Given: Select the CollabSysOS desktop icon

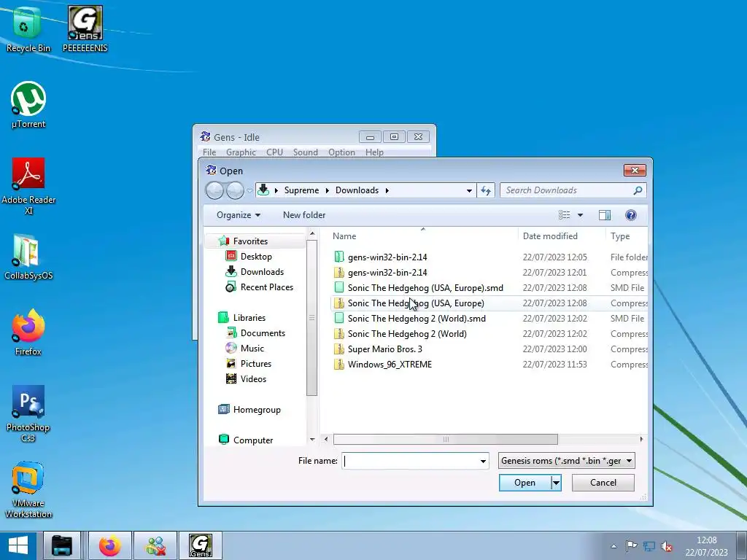Looking at the screenshot, I should 28,257.
